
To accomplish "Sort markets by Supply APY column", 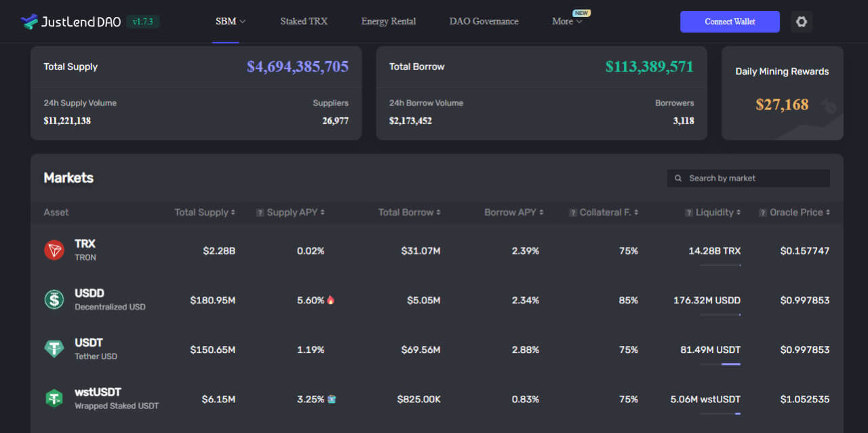I will coord(296,212).
